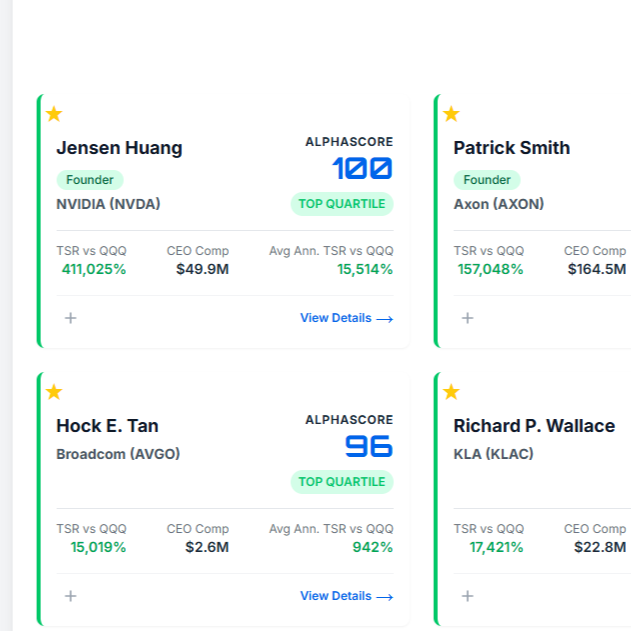Open View Details for Jensen Huang
Viewport: 631px width, 631px height.
[346, 318]
